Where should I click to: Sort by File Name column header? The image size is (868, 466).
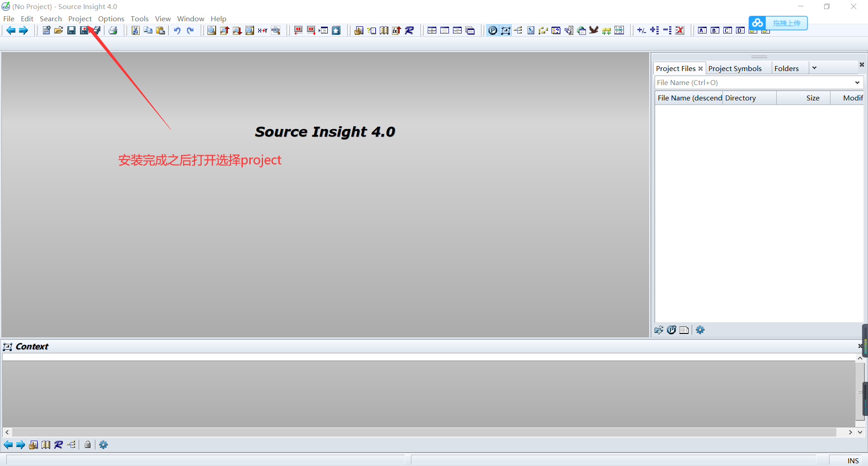point(689,98)
